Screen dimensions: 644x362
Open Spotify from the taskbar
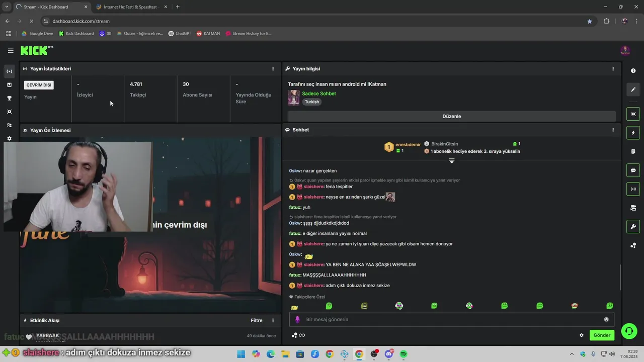tap(404, 354)
